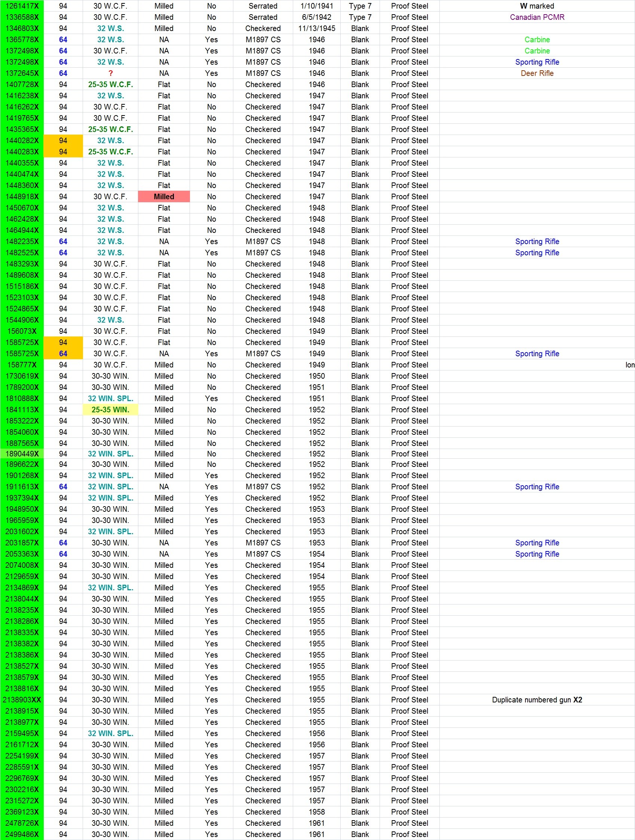Click serial number 1448918X
The width and height of the screenshot is (635, 840).
point(22,197)
